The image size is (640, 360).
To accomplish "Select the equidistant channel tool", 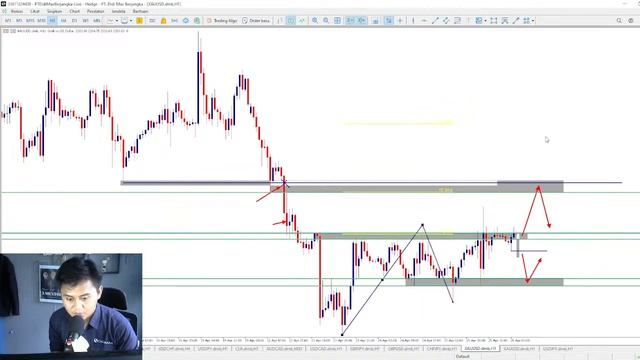I will coord(446,20).
